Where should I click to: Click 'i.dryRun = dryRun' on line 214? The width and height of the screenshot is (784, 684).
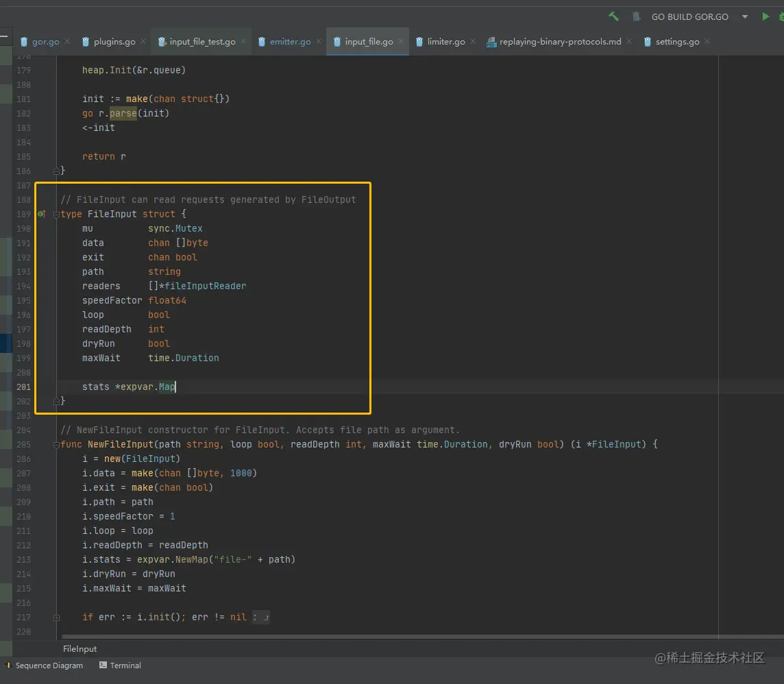129,574
